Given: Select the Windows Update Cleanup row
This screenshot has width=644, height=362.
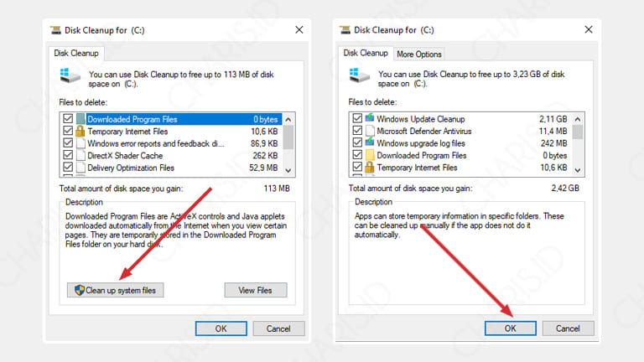Looking at the screenshot, I should [x=461, y=119].
